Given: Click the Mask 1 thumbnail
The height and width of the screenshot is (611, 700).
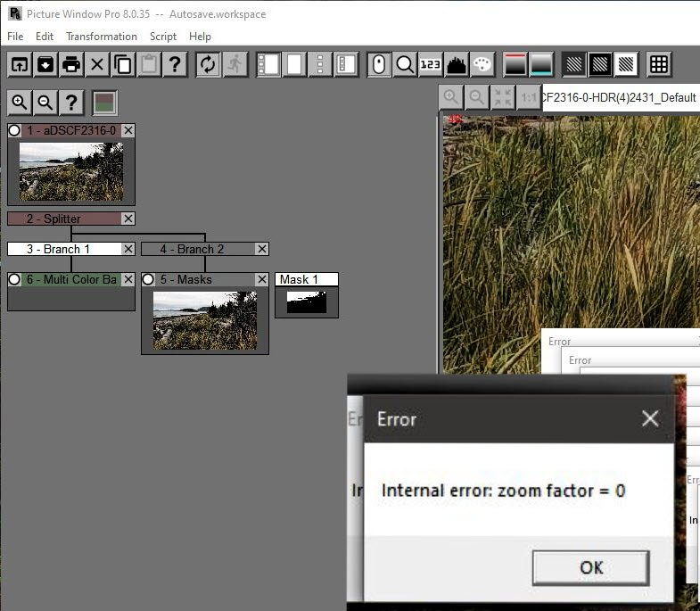Looking at the screenshot, I should coord(306,301).
